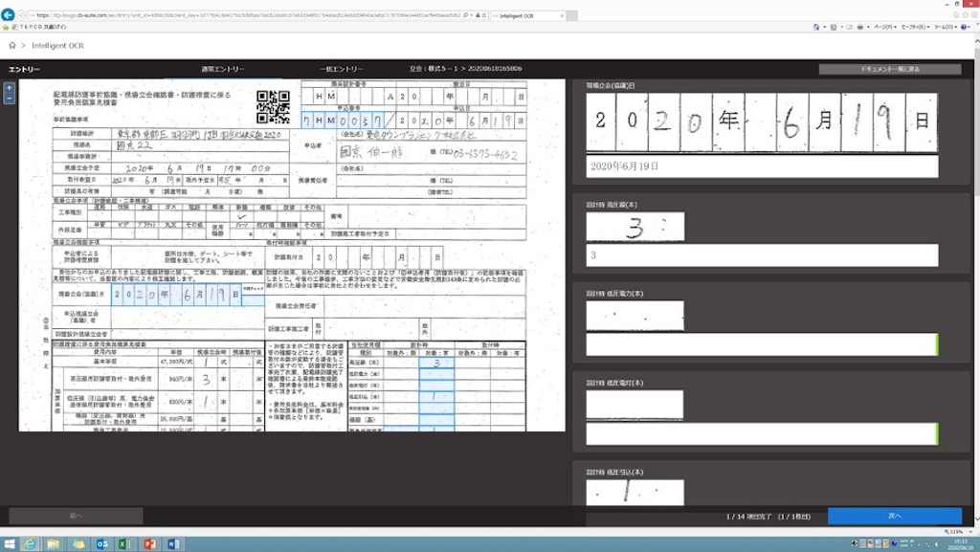Viewport: 980px width, 552px height.
Task: Edit the 2020年6月19日 date field
Action: [762, 166]
